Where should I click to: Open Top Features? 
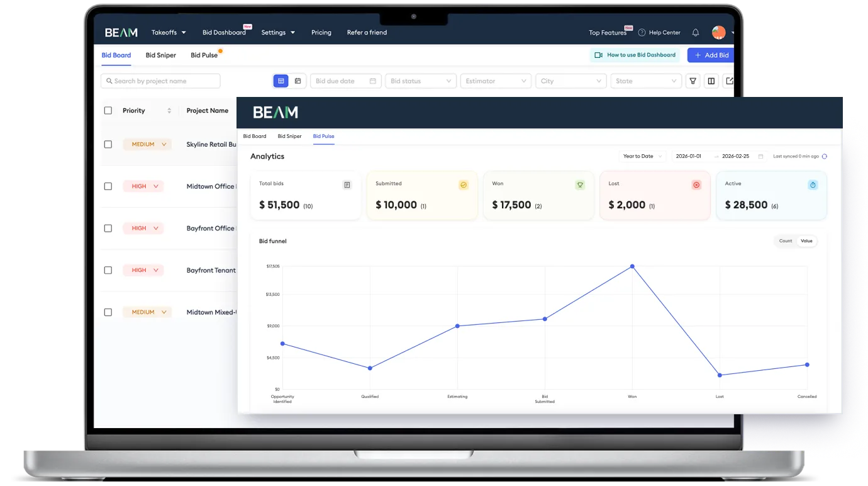[x=608, y=33]
